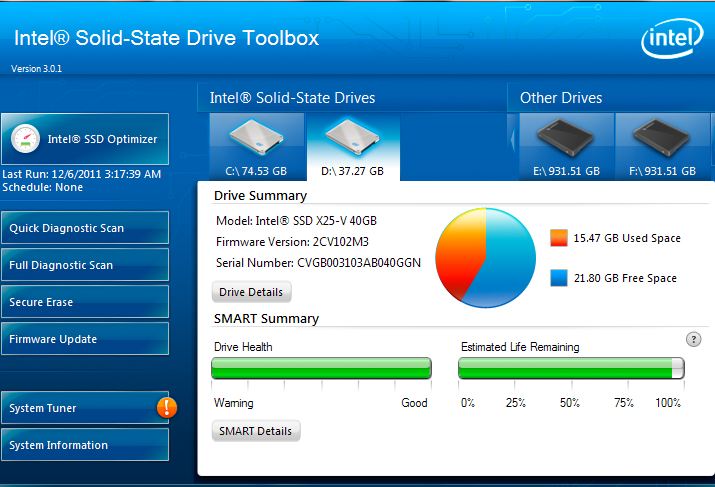Click the 15.47 GB Used Space label
The height and width of the screenshot is (487, 715).
pyautogui.click(x=627, y=238)
